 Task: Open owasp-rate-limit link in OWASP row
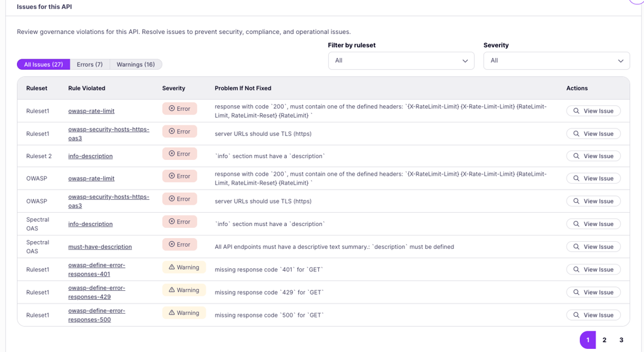pos(91,178)
